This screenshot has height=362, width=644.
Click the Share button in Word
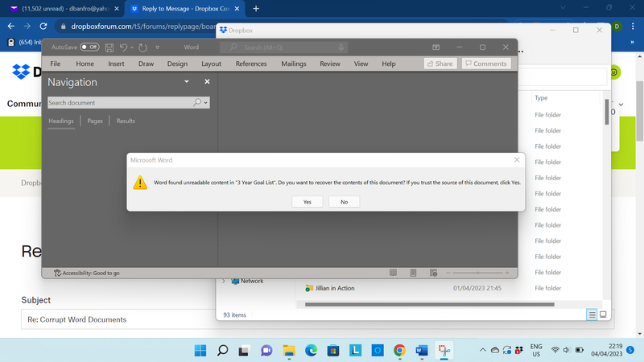pos(440,64)
